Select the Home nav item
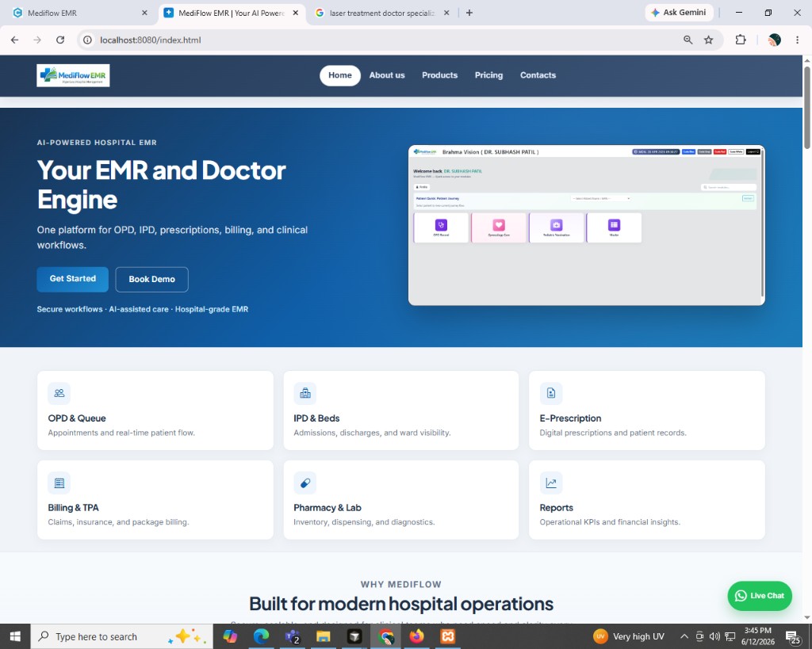Screen dimensions: 812x649 point(339,75)
